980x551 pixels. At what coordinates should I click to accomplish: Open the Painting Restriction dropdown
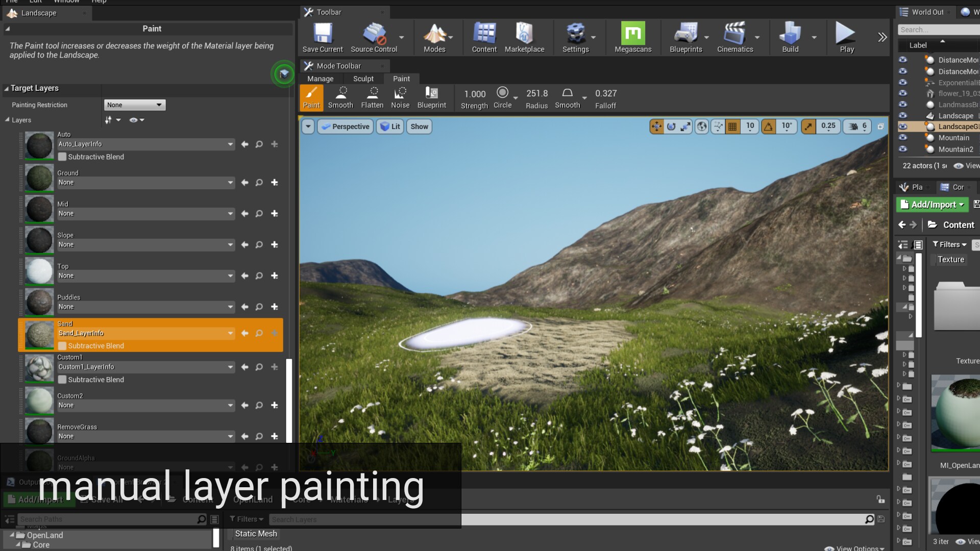click(134, 105)
